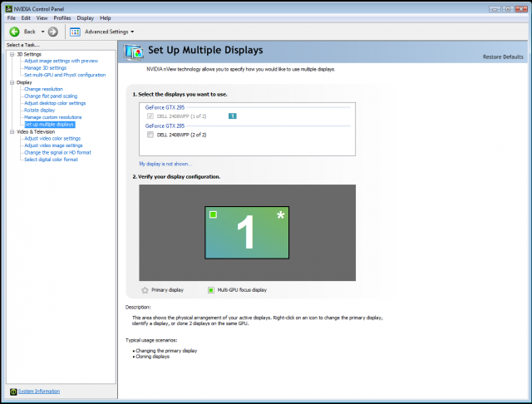Click the Back button label
This screenshot has width=532, height=404.
point(30,32)
